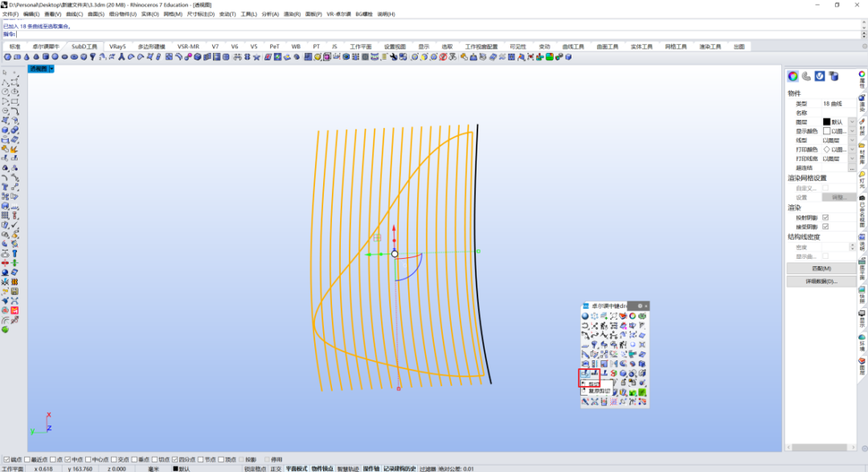Click the white 显示颜色 swatch

click(826, 131)
